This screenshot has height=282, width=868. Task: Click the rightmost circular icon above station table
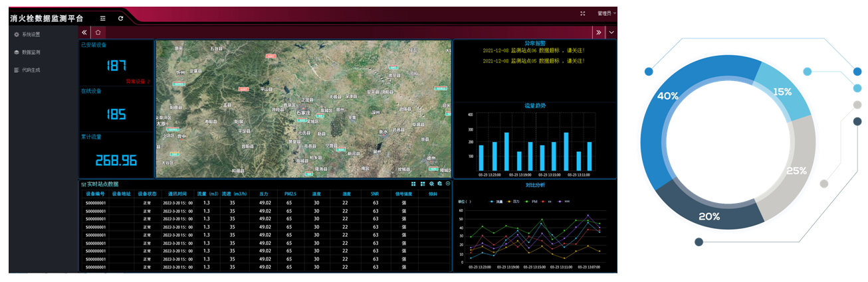click(448, 184)
